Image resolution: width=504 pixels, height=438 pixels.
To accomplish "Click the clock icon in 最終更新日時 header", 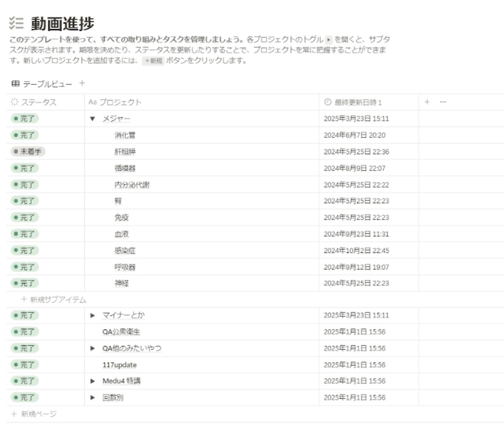I will click(328, 102).
